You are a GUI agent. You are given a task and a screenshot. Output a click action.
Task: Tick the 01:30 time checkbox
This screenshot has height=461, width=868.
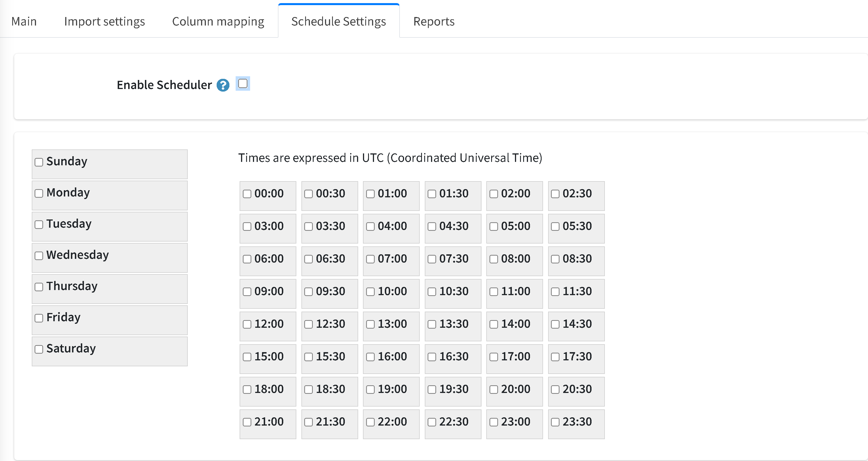[x=432, y=194]
